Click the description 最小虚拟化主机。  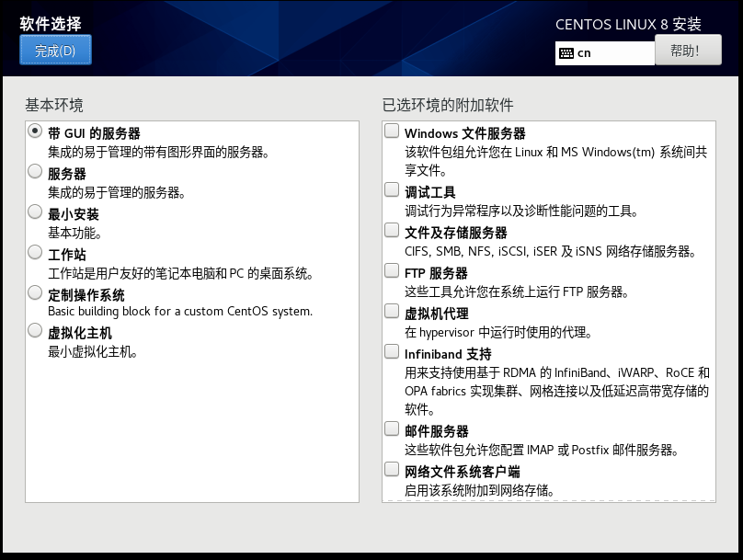coord(93,351)
